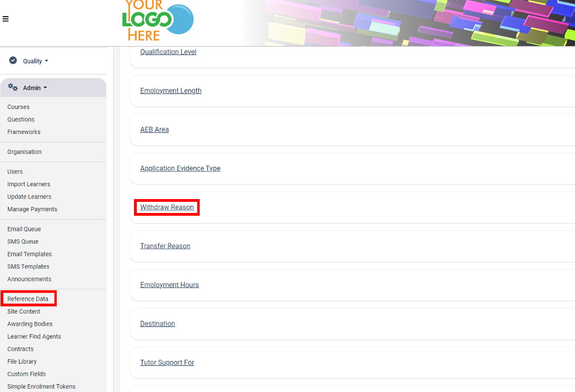Click the Admin gears icon
The height and width of the screenshot is (392, 575).
pyautogui.click(x=13, y=87)
